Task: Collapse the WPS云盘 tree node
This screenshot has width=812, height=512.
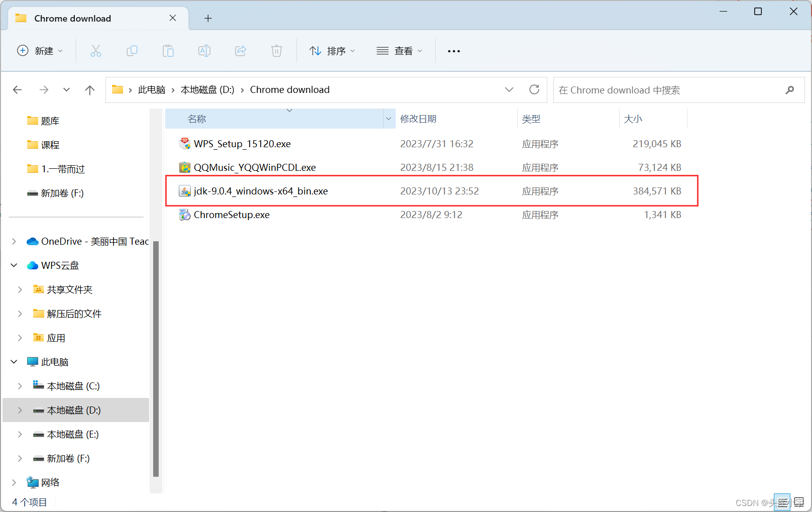Action: coord(14,265)
